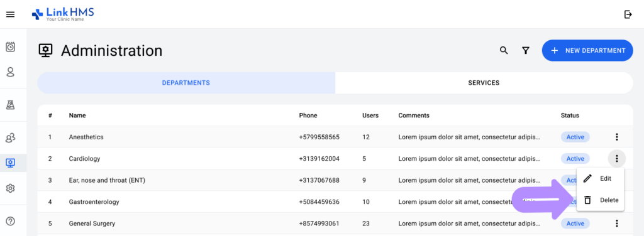Screen dimensions: 644x236
Task: Select the General Surgery department name
Action: (x=92, y=223)
